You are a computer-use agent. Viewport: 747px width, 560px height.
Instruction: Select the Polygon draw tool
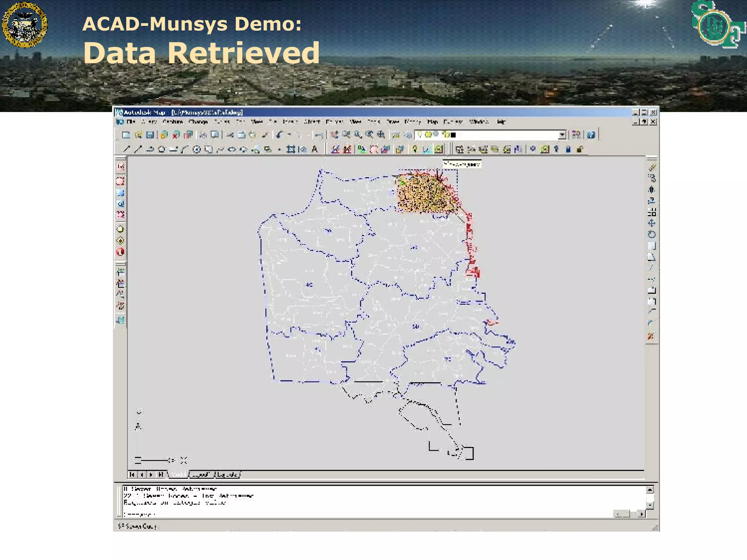pyautogui.click(x=162, y=149)
